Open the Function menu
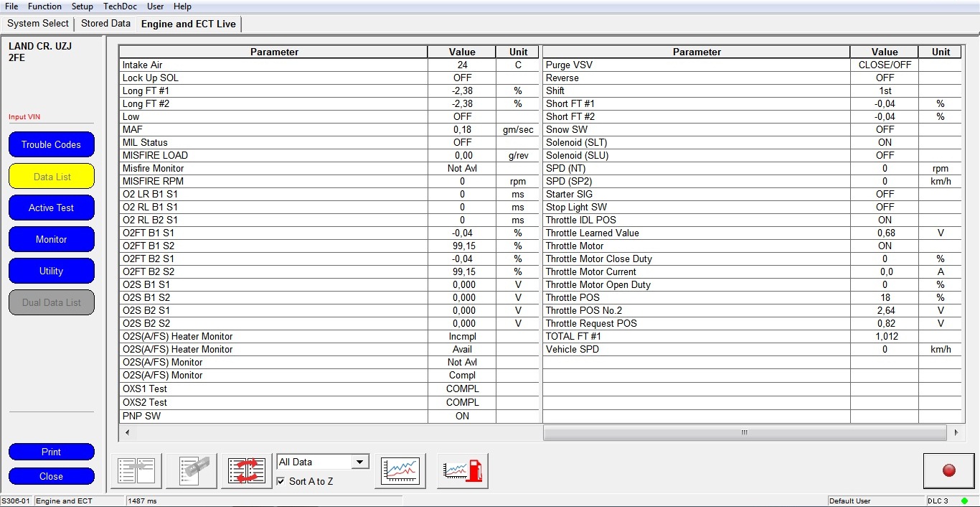 coord(44,6)
